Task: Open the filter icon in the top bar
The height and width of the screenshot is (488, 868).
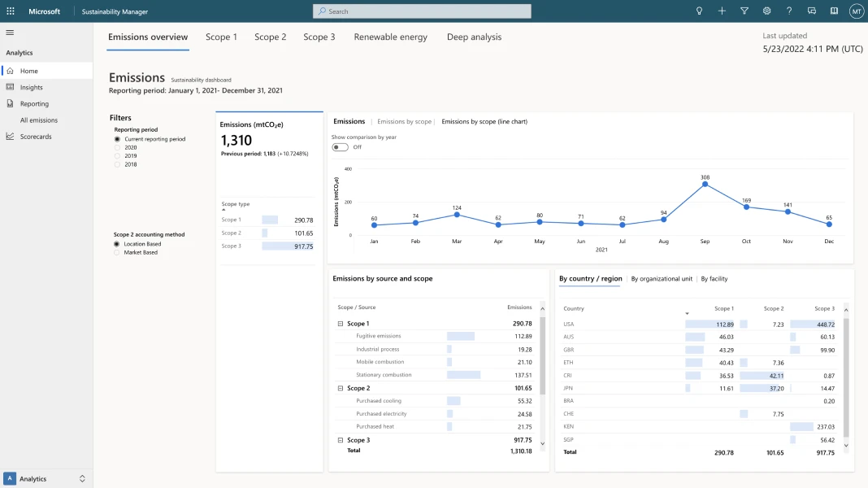Action: pyautogui.click(x=744, y=11)
